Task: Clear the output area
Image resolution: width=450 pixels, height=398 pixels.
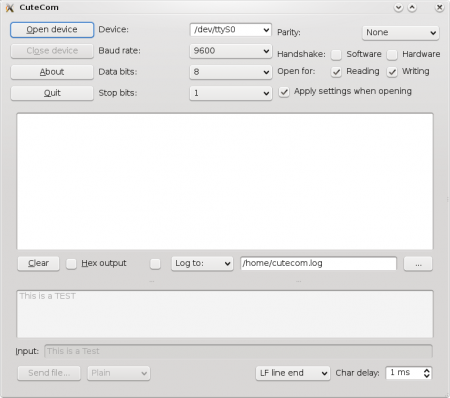Action: coord(38,263)
